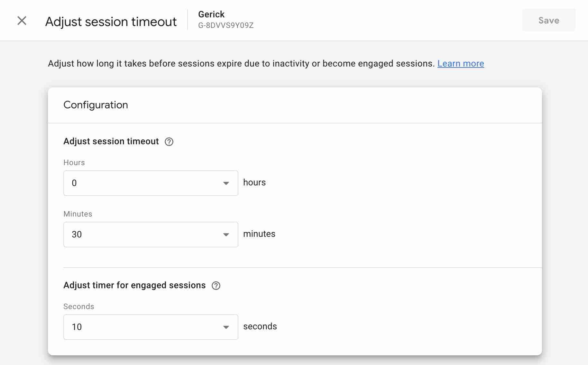Image resolution: width=588 pixels, height=365 pixels.
Task: Close the Adjust session timeout panel
Action: (22, 21)
